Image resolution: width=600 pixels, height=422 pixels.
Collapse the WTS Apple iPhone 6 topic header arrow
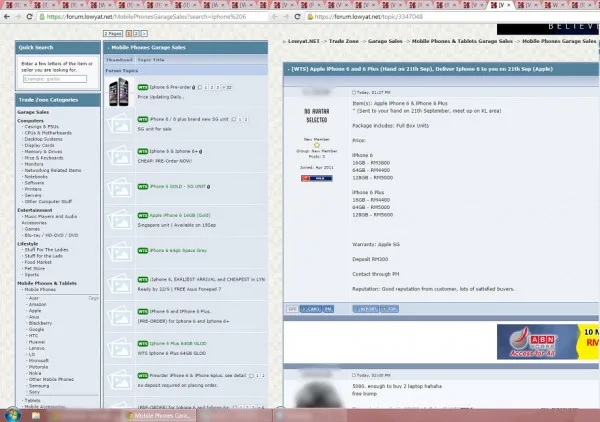288,70
